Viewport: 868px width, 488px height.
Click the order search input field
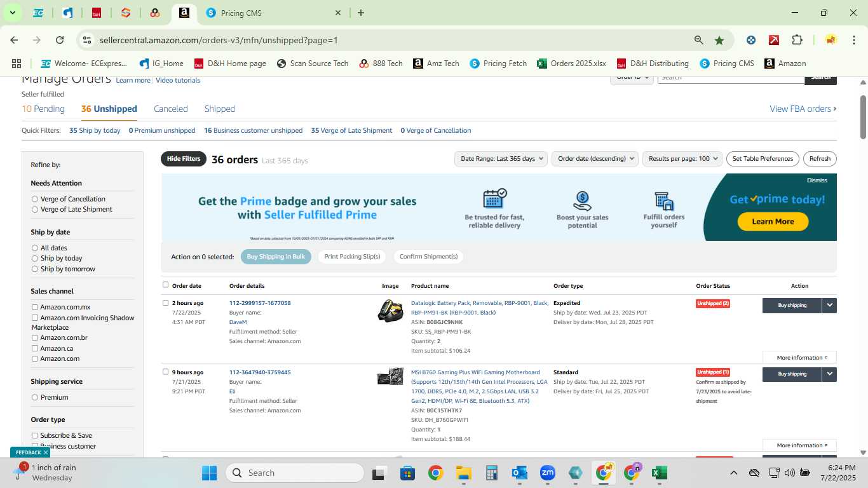(x=731, y=78)
